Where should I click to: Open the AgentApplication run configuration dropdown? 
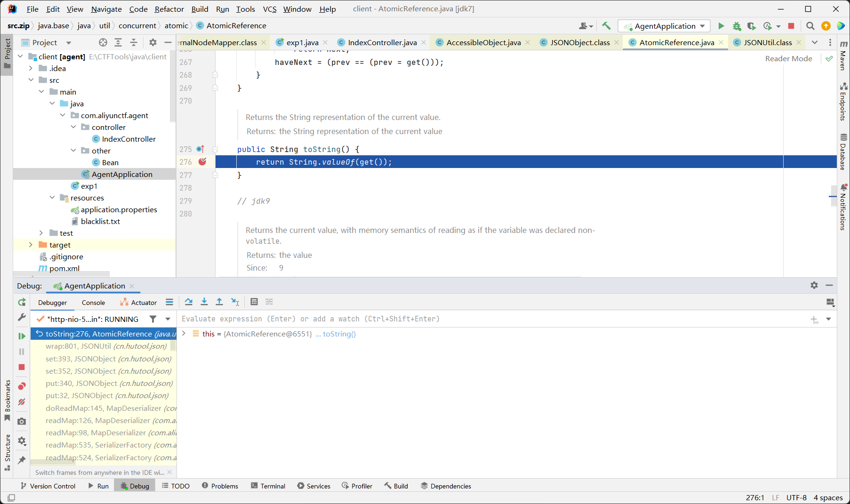click(x=665, y=26)
